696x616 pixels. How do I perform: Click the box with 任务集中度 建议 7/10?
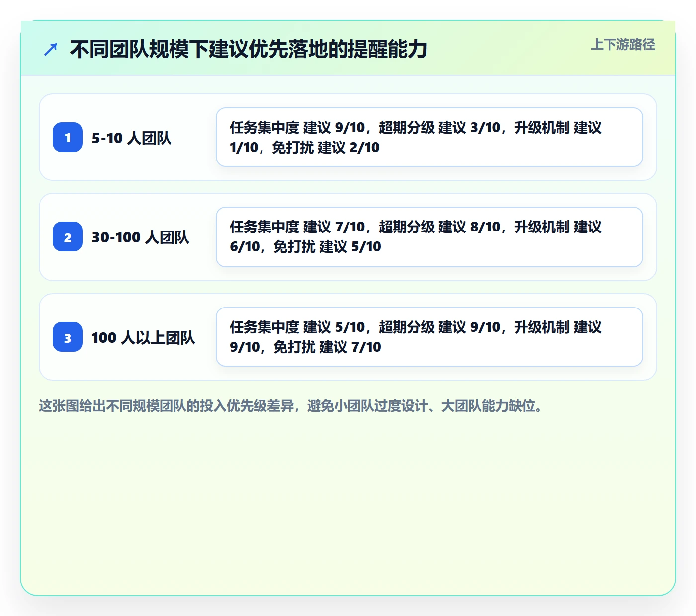tap(430, 237)
